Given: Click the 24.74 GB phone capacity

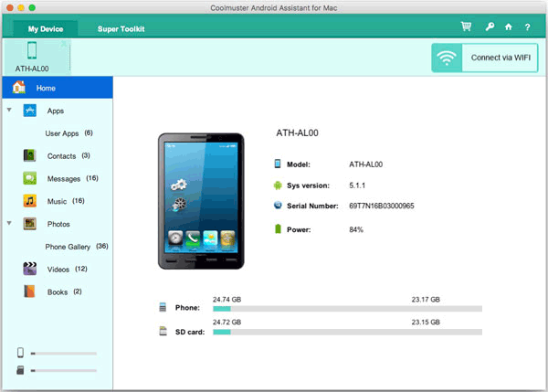Looking at the screenshot, I should (x=227, y=300).
